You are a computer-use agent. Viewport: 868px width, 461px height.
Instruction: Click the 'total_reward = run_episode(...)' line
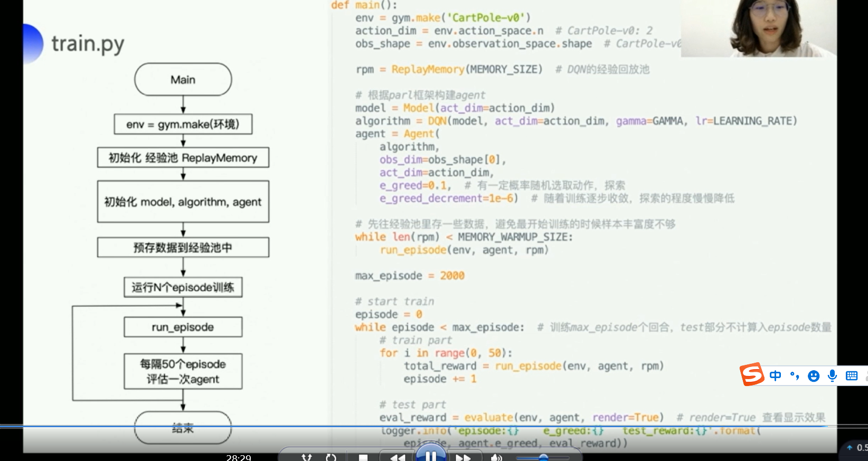pos(534,366)
